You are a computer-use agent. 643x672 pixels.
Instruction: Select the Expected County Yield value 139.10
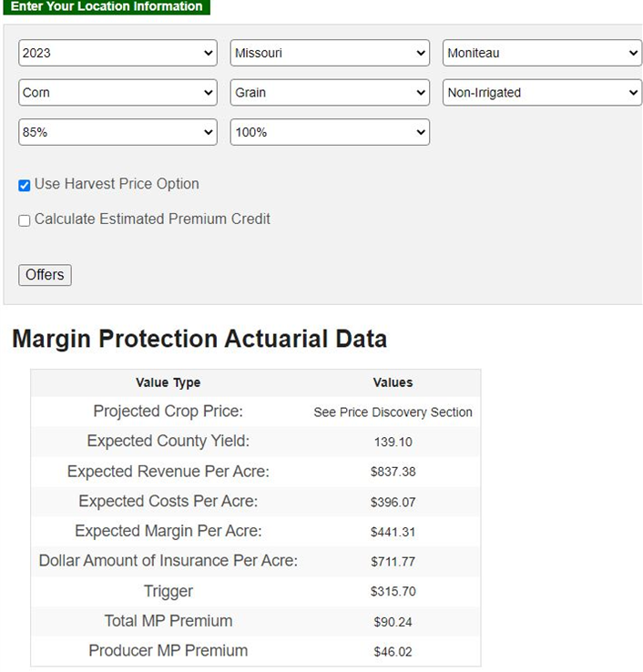point(393,442)
